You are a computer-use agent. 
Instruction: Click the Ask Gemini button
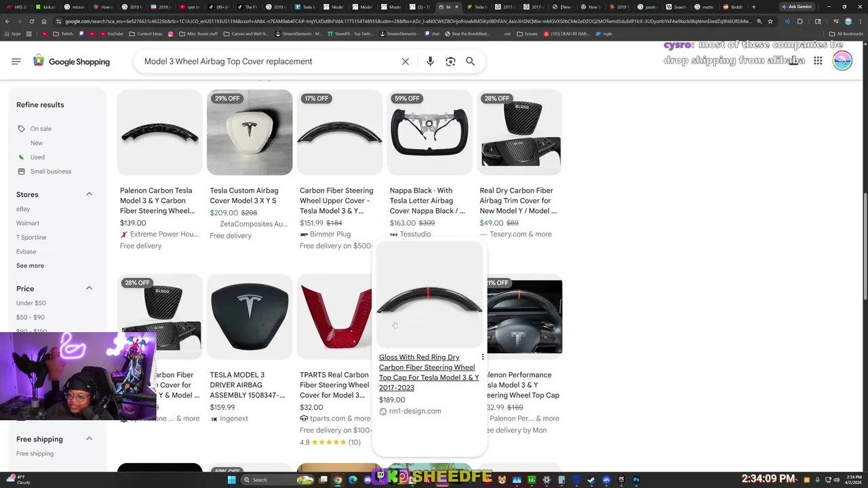point(796,7)
